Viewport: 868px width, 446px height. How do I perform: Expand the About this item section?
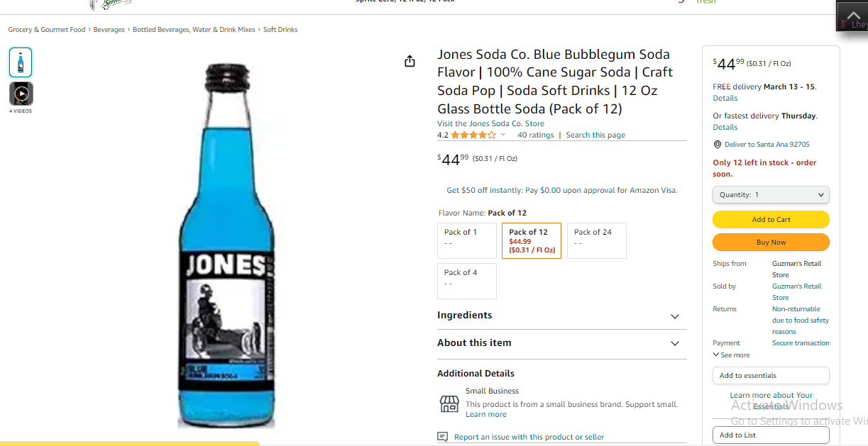click(x=562, y=343)
